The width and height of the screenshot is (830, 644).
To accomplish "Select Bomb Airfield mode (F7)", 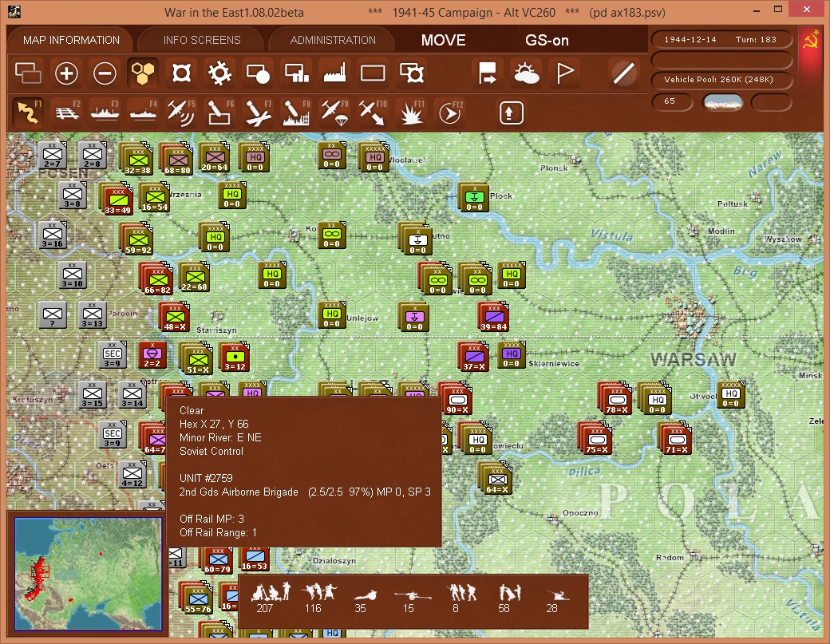I will pos(259,113).
